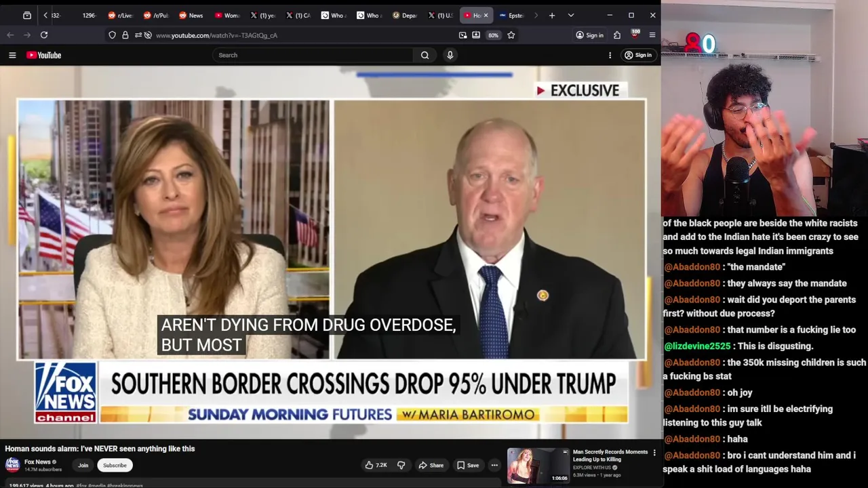Click the Fox News video player
The height and width of the screenshot is (488, 868).
click(330, 252)
